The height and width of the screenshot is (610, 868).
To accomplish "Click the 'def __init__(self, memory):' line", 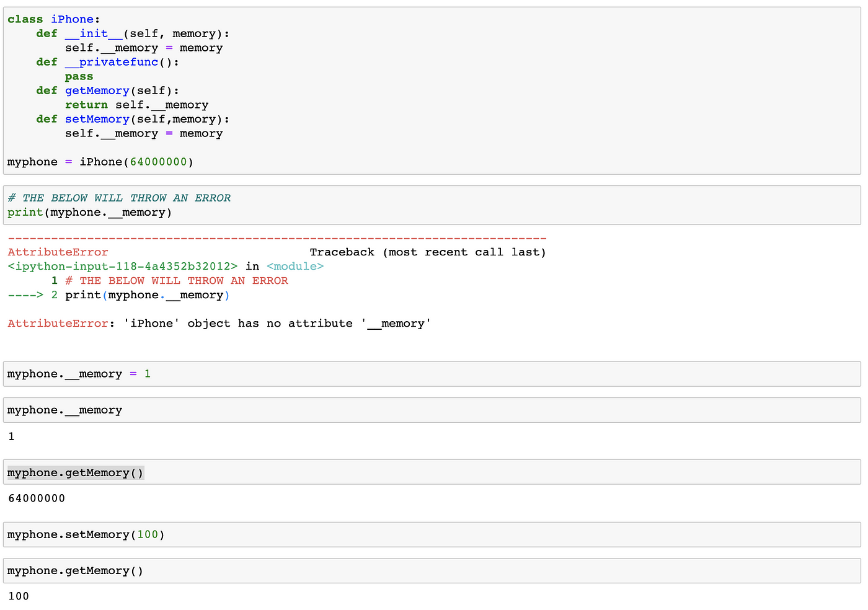I will point(133,33).
